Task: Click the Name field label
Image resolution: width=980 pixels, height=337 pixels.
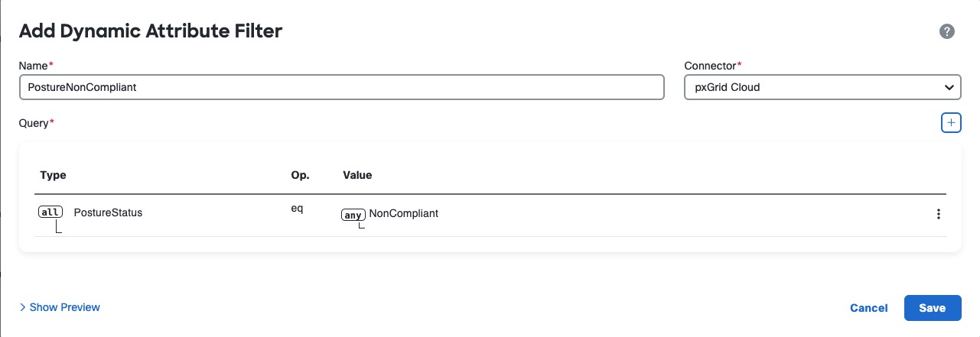Action: coord(34,66)
